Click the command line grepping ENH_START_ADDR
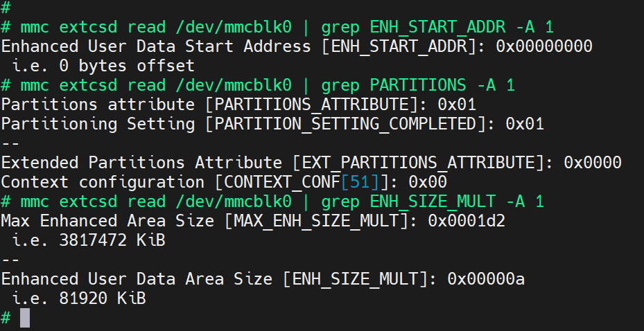Image resolution: width=644 pixels, height=331 pixels. coord(277,28)
